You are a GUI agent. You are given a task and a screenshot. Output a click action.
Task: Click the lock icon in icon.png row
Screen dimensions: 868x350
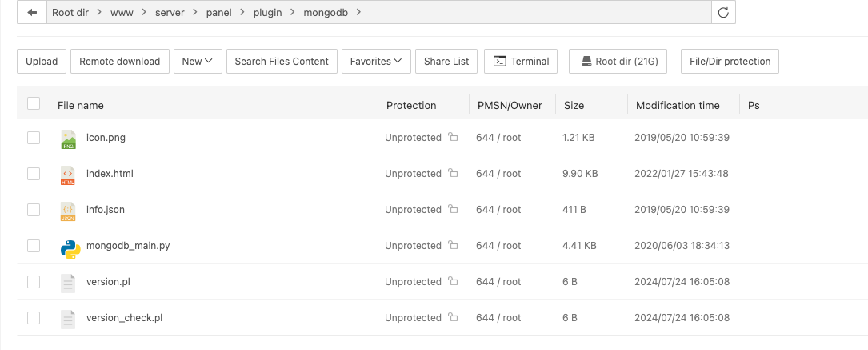454,138
